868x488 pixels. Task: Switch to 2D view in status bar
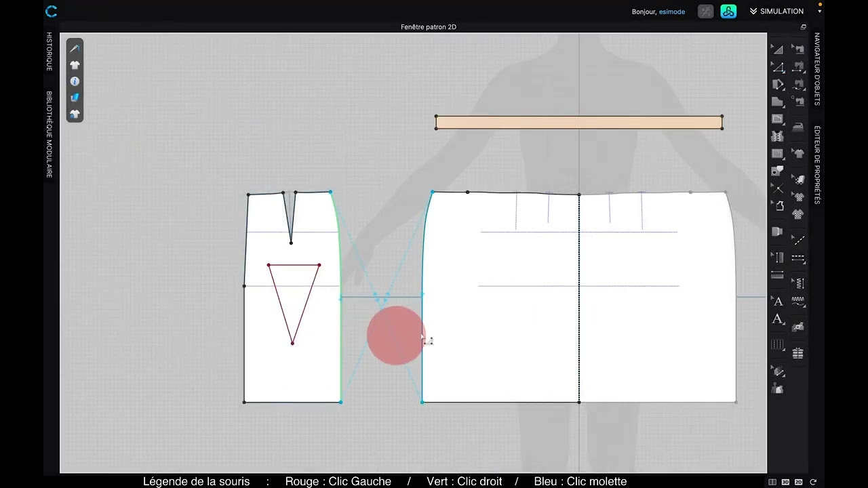(799, 482)
